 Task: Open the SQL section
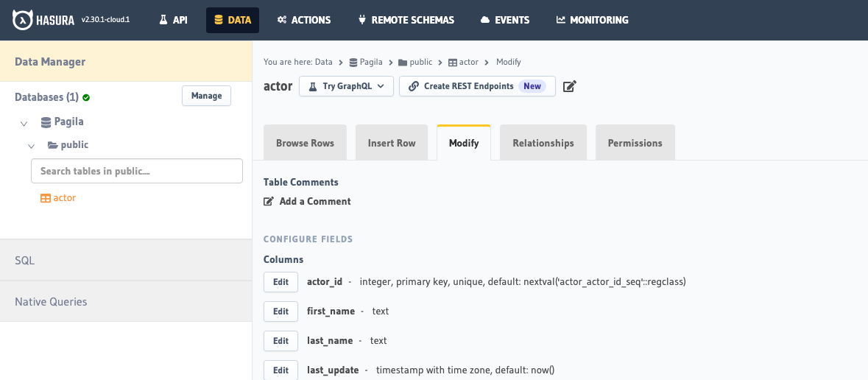[126, 261]
